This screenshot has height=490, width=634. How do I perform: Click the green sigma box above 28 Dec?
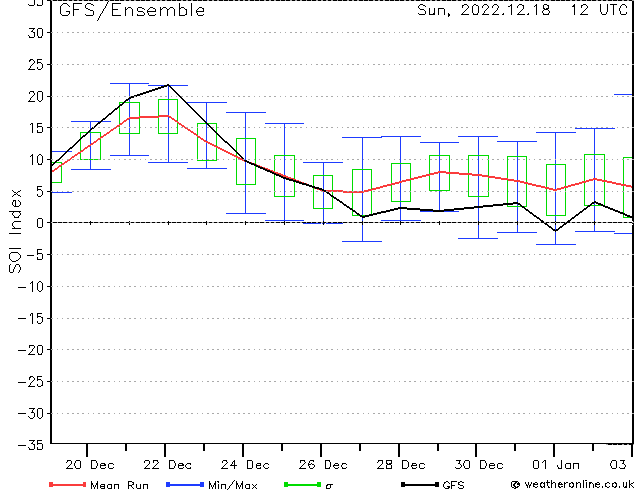401,182
